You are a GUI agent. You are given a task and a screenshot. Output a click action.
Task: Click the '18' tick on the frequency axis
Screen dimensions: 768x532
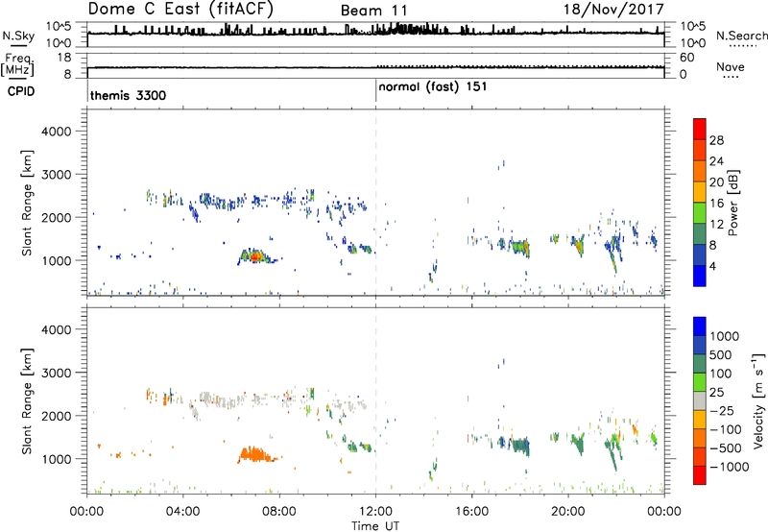[64, 58]
